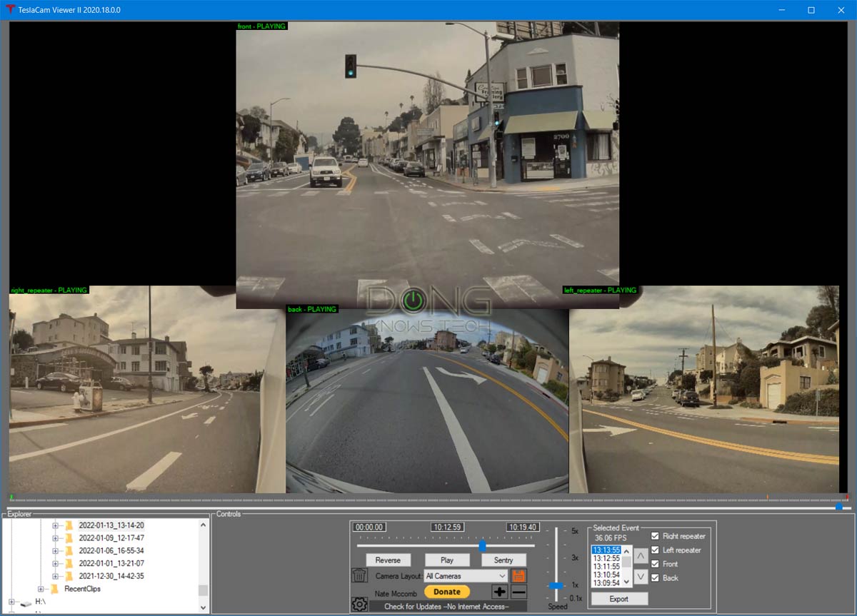The width and height of the screenshot is (857, 616).
Task: Uncheck the Front camera checkbox
Action: pos(655,564)
